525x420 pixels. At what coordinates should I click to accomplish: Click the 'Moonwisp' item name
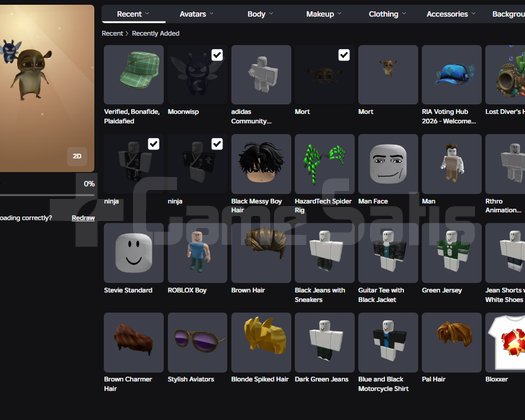tap(183, 112)
